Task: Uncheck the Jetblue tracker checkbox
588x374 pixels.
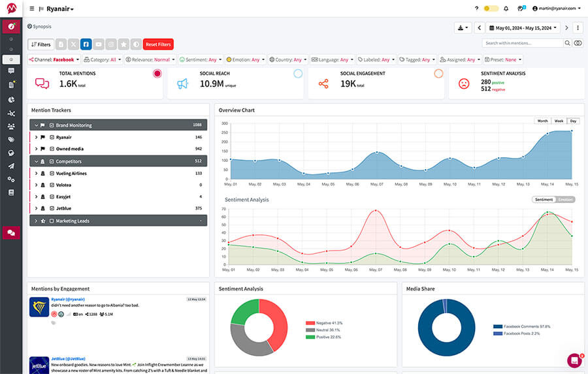Action: [x=52, y=208]
